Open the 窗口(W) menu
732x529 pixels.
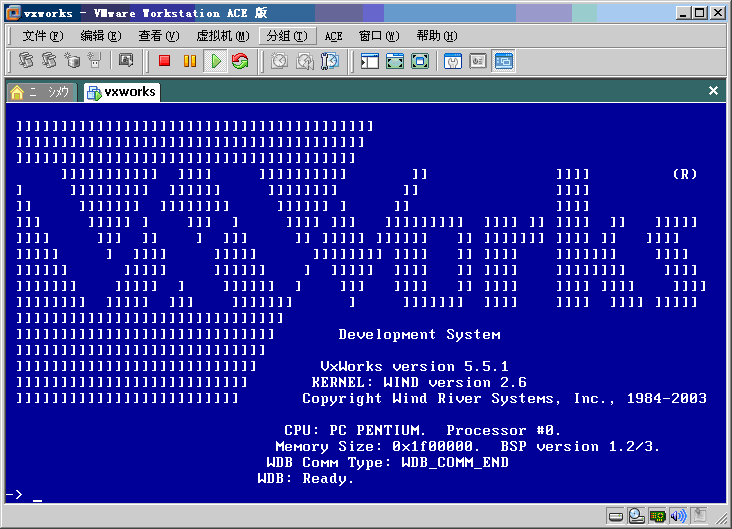coord(379,36)
